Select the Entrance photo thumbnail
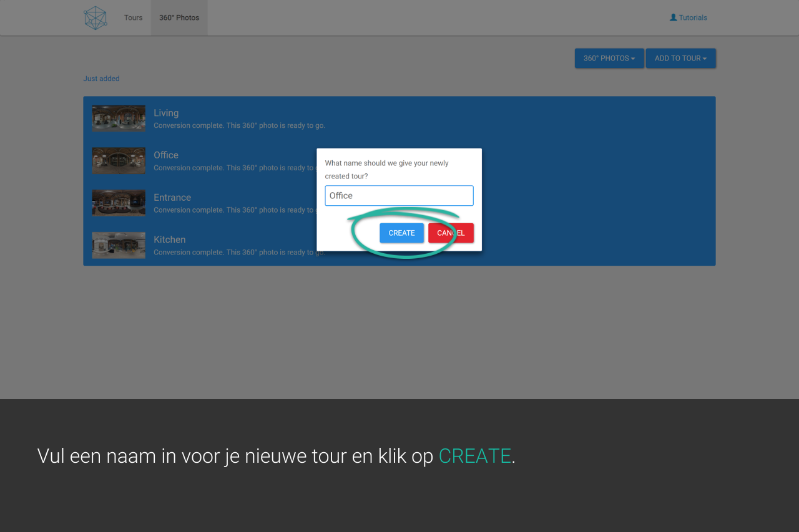 [119, 203]
